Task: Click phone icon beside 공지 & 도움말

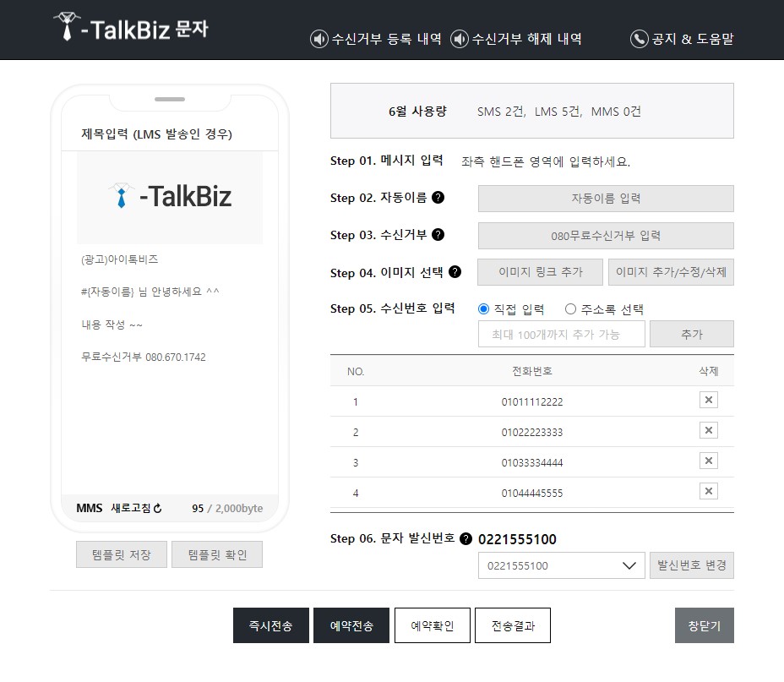Action: 639,39
